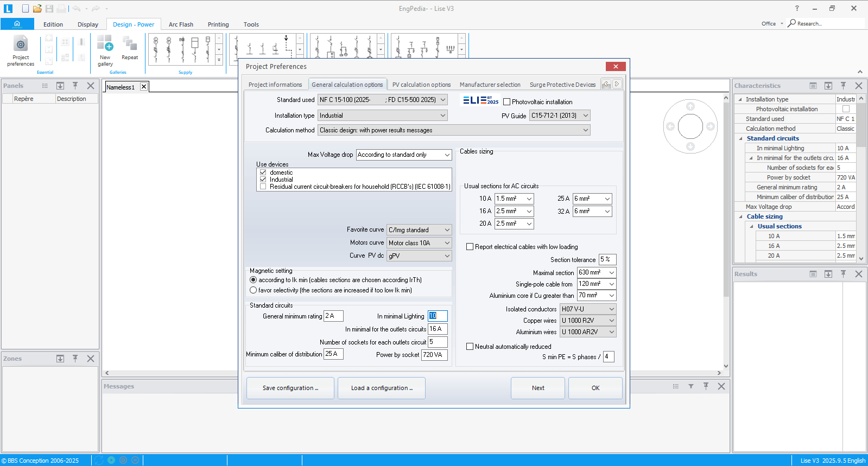Click the Section tolerance input field

(607, 259)
